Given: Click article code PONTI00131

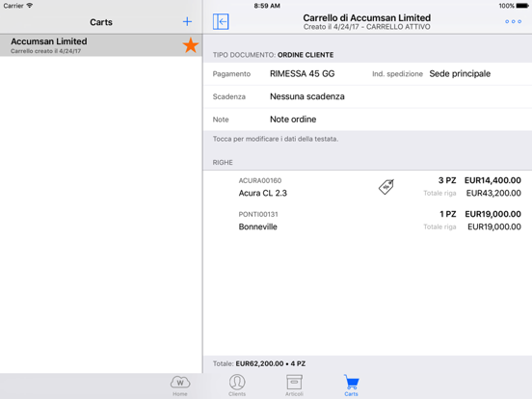Looking at the screenshot, I should [258, 214].
